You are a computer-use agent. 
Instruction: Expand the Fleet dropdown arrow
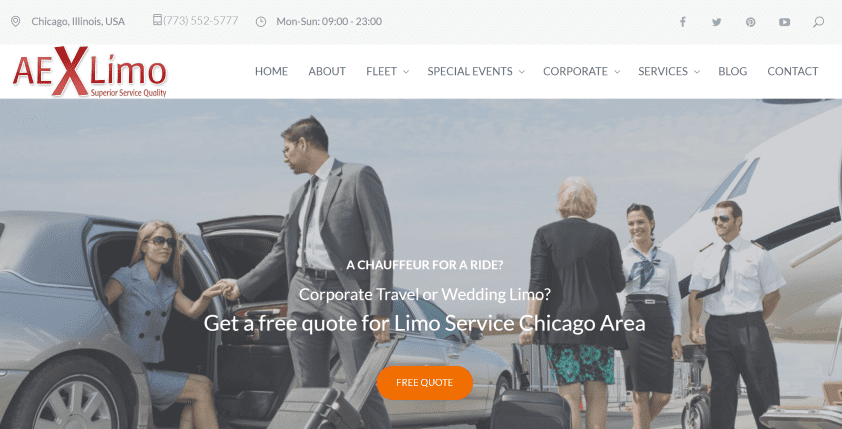click(x=405, y=71)
